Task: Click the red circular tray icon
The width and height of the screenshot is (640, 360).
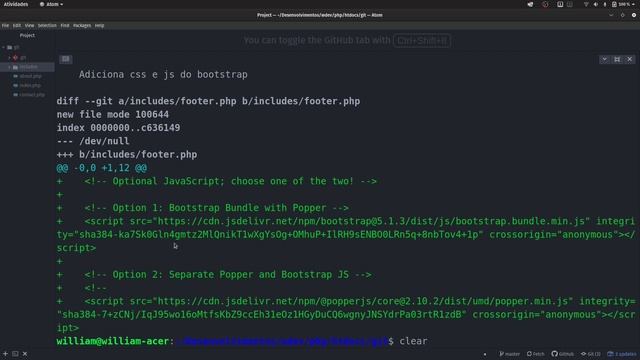Action: [x=545, y=4]
